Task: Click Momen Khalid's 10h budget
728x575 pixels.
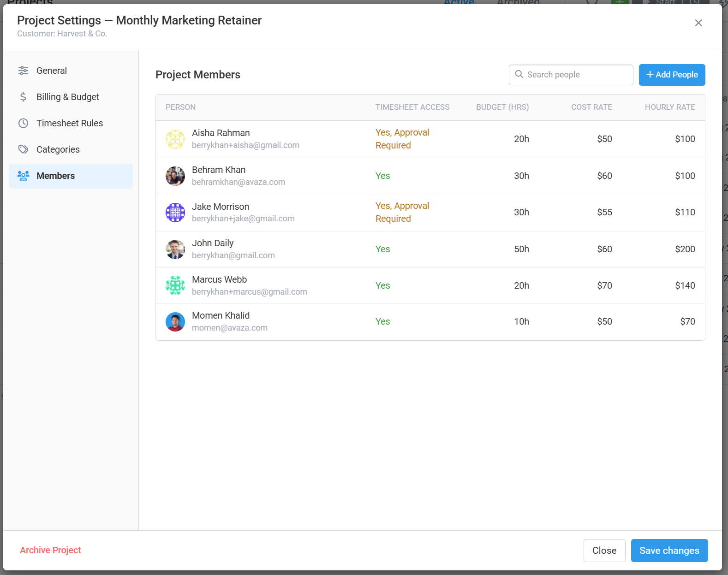Action: click(521, 321)
